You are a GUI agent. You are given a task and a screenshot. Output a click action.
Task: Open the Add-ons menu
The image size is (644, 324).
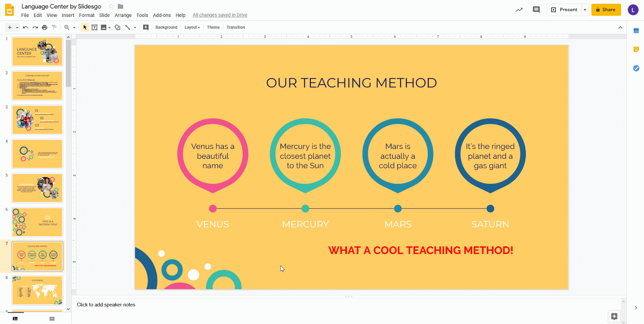(x=162, y=15)
